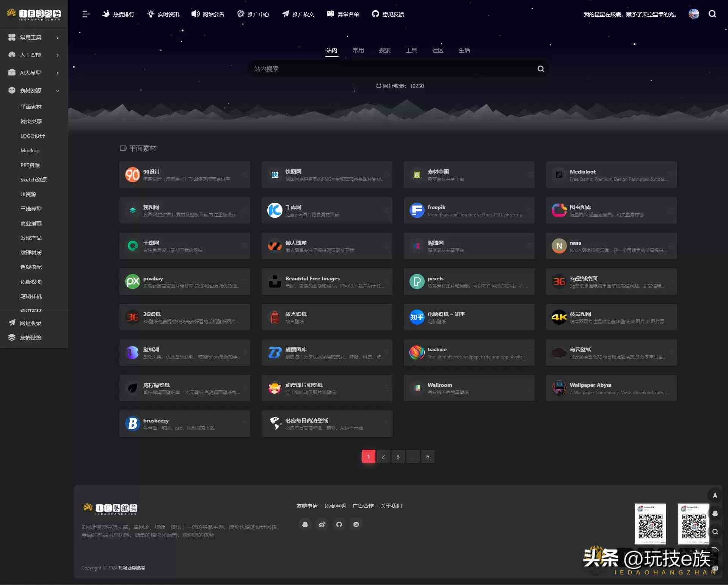This screenshot has height=585, width=728.
Task: Expand the AI大模型 sidebar menu
Action: [x=34, y=73]
